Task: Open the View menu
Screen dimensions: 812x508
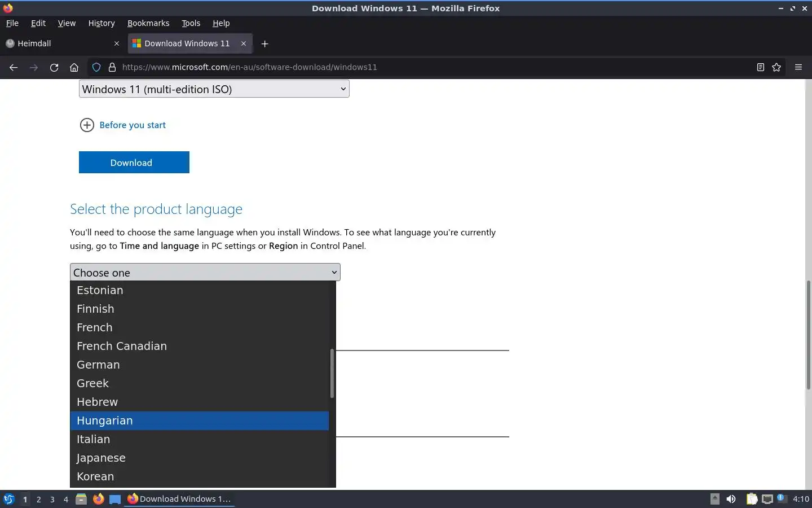Action: pyautogui.click(x=67, y=23)
